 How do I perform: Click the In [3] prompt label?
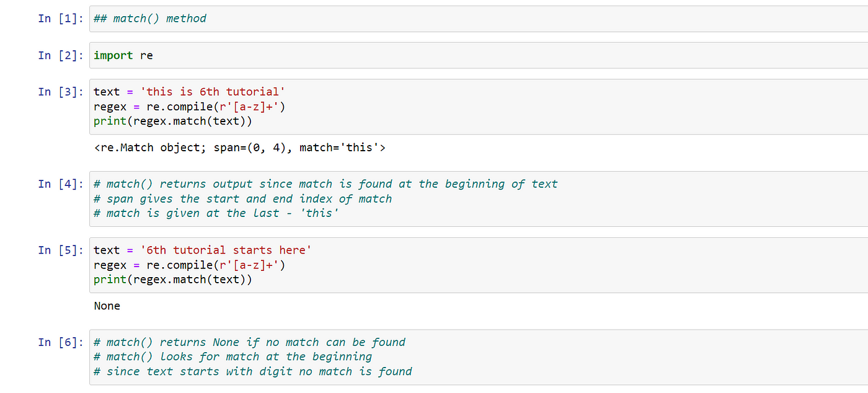pos(61,92)
